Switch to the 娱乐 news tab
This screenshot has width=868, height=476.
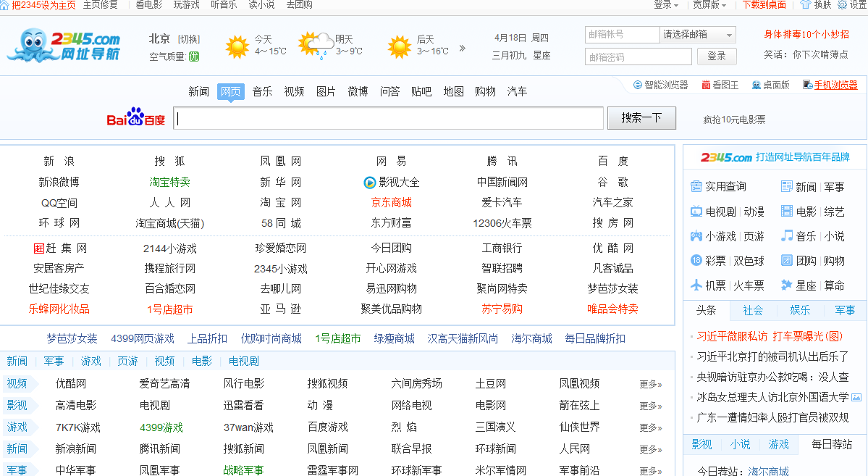tap(799, 310)
